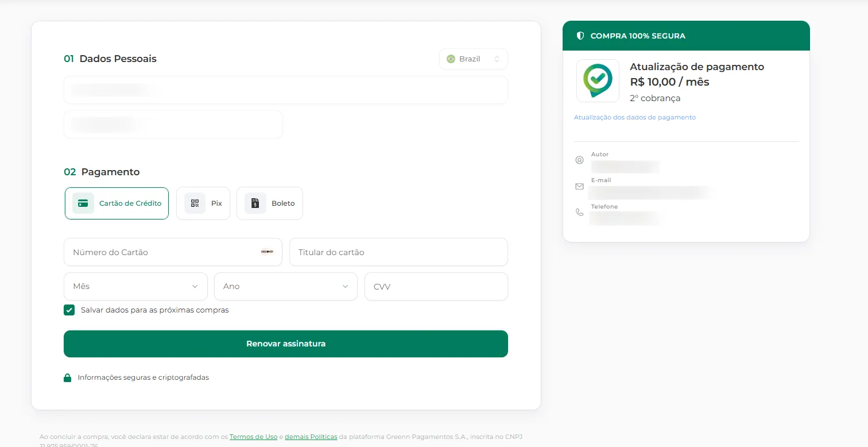
Task: Click the Telefone phone icon
Action: [579, 212]
